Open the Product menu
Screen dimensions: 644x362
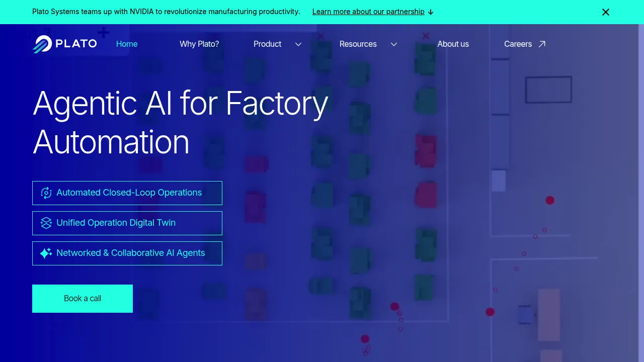click(x=268, y=44)
